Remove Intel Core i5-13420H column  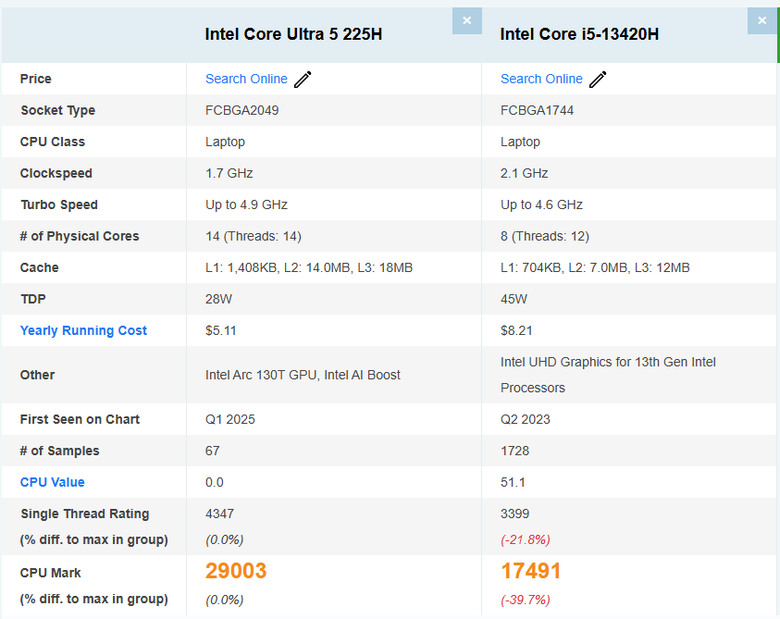[762, 21]
